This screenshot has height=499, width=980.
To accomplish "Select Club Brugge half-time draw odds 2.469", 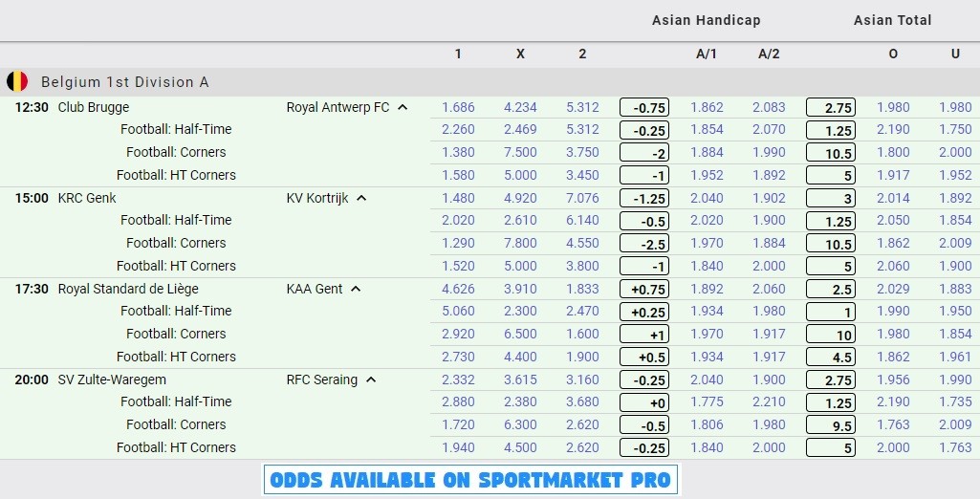I will (520, 130).
